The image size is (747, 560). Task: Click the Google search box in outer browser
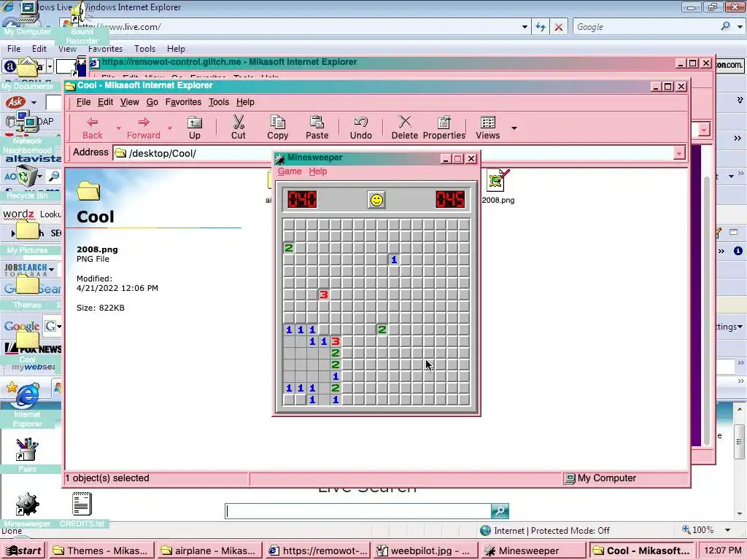pos(646,27)
